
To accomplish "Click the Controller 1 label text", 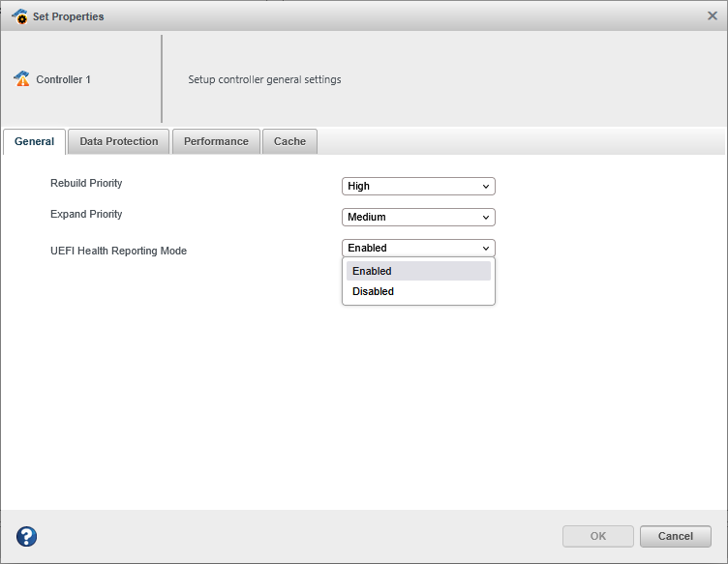I will (64, 79).
